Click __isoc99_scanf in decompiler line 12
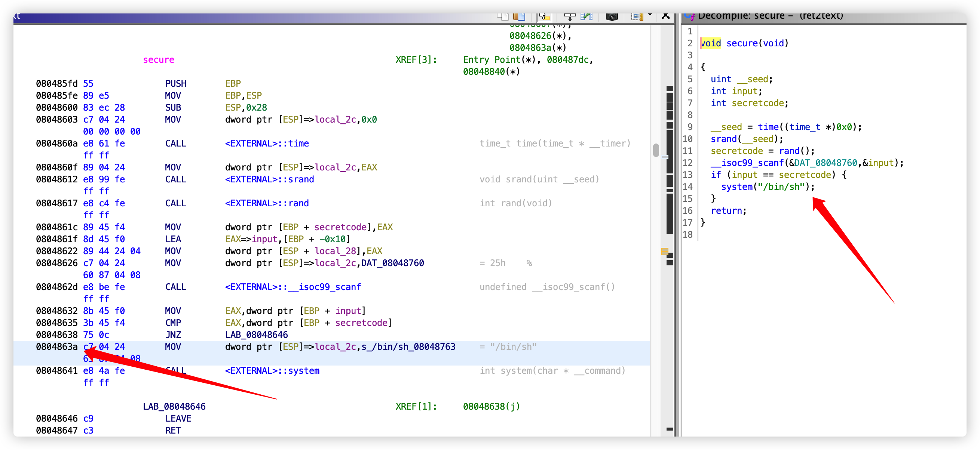This screenshot has width=980, height=450. coord(747,163)
